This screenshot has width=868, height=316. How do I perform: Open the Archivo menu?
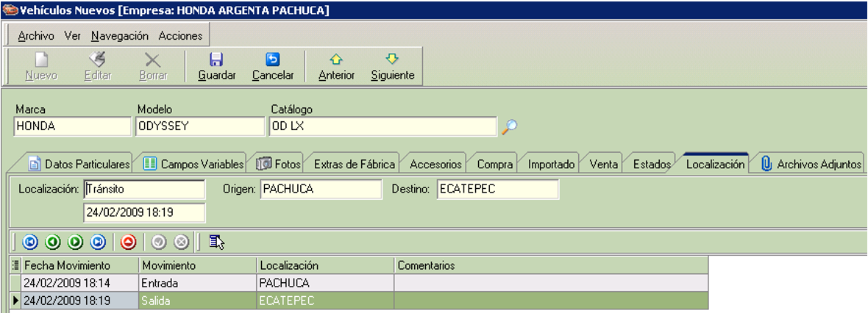coord(36,36)
